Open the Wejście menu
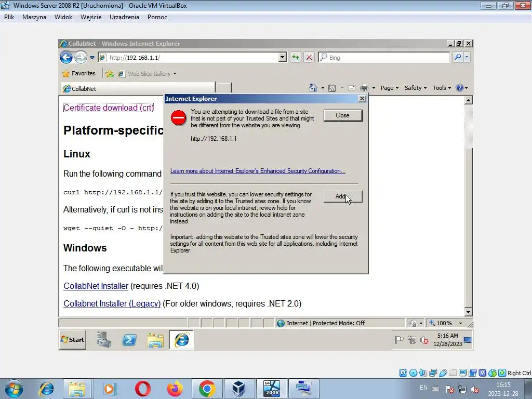The image size is (532, 399). (x=91, y=17)
